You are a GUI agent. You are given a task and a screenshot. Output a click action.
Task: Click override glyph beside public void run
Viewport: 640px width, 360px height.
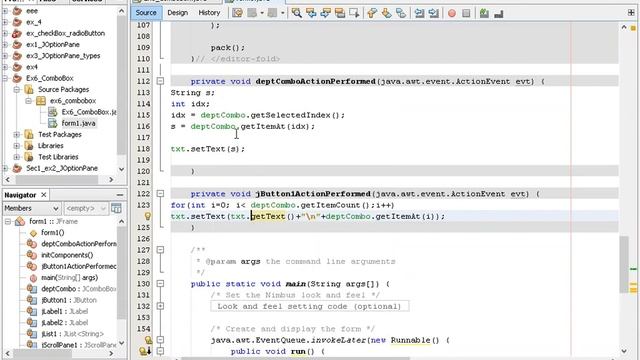(145, 351)
